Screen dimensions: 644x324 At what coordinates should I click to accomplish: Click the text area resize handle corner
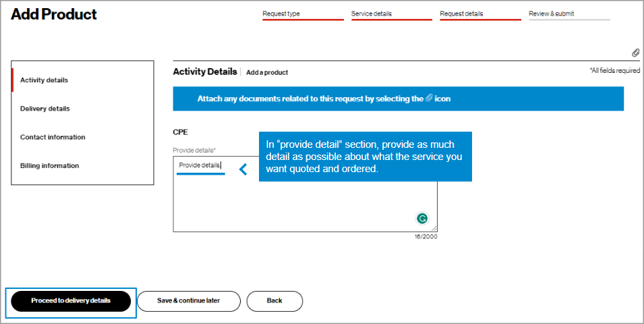[434, 229]
